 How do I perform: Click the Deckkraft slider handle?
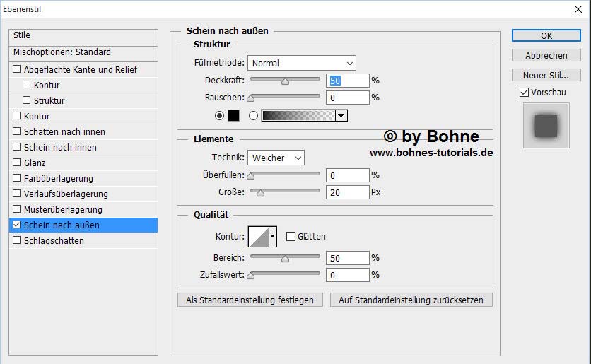[285, 81]
